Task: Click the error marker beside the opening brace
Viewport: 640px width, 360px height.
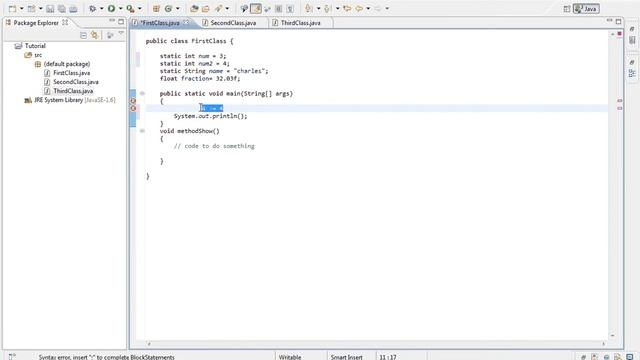Action: click(133, 101)
